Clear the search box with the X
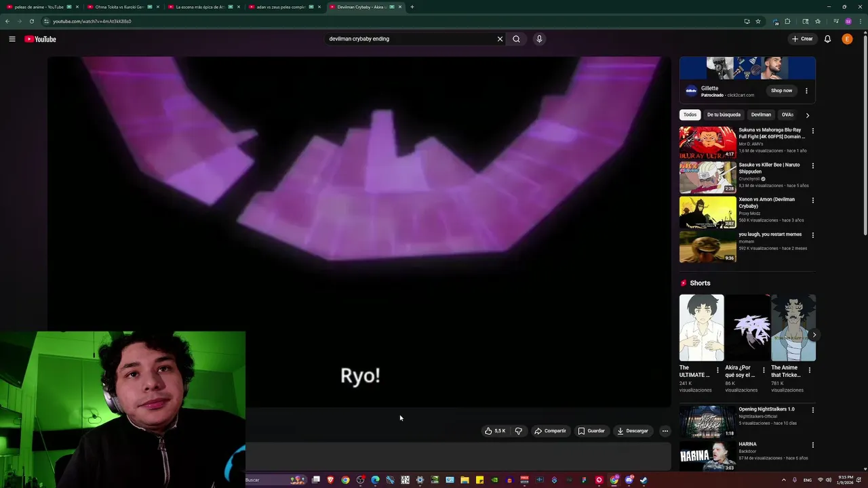The image size is (868, 488). coord(500,39)
